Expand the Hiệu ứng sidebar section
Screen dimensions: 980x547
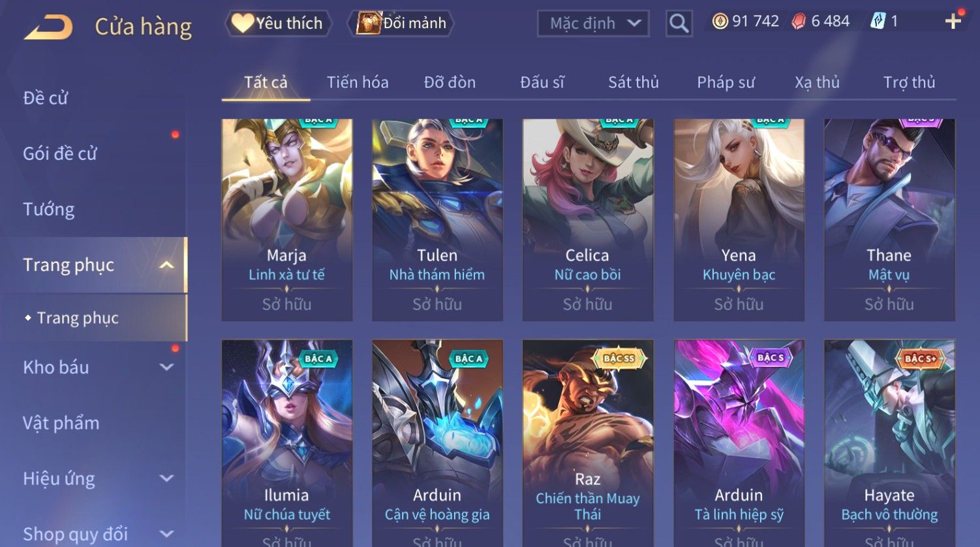(167, 478)
